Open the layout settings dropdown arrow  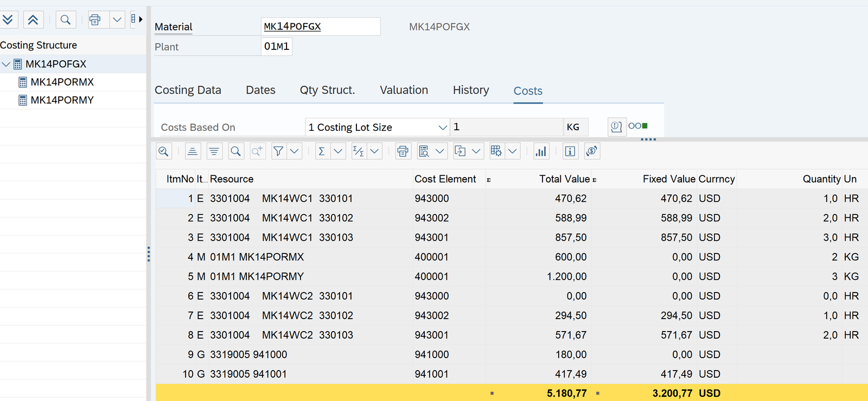513,151
